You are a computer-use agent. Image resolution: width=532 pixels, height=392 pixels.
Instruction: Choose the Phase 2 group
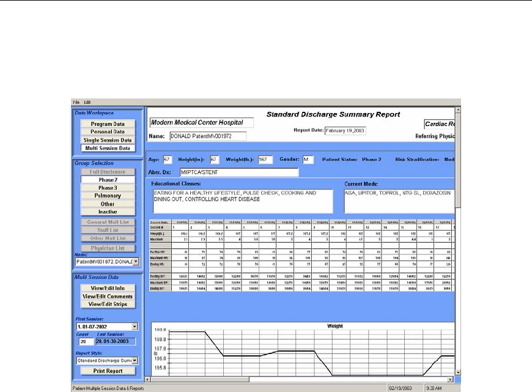click(108, 180)
